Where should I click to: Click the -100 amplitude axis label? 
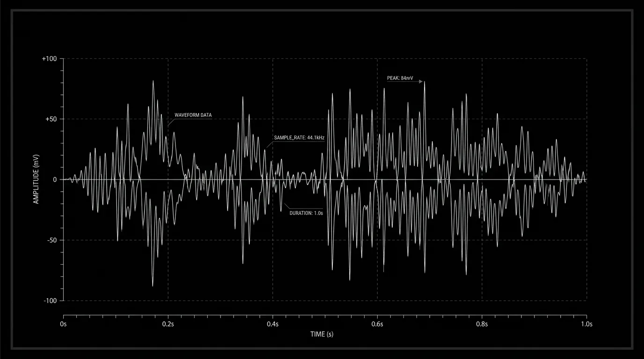[x=50, y=301]
